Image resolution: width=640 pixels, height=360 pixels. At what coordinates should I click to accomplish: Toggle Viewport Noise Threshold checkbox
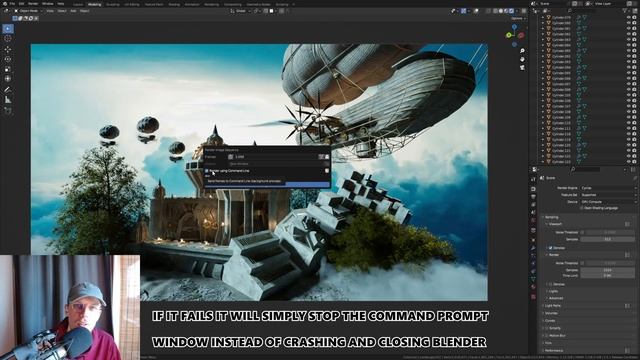click(582, 232)
